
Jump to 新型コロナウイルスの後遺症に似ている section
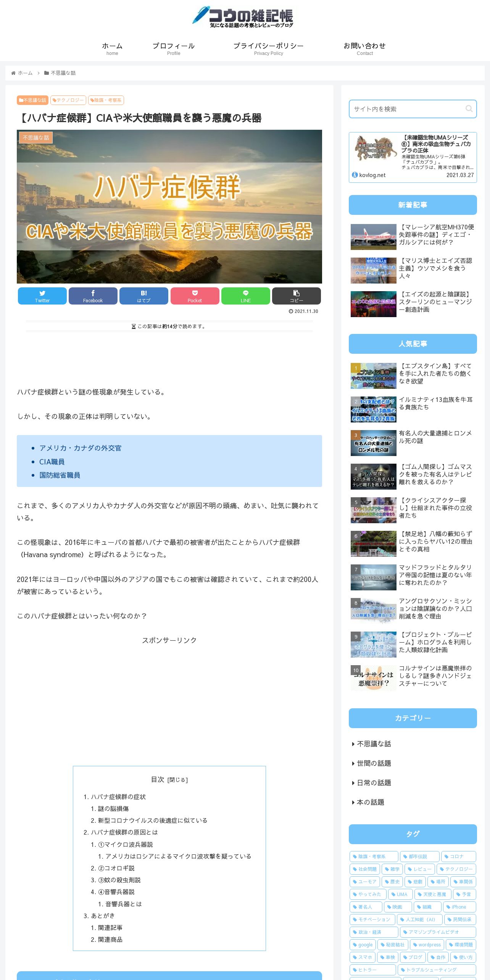(153, 820)
